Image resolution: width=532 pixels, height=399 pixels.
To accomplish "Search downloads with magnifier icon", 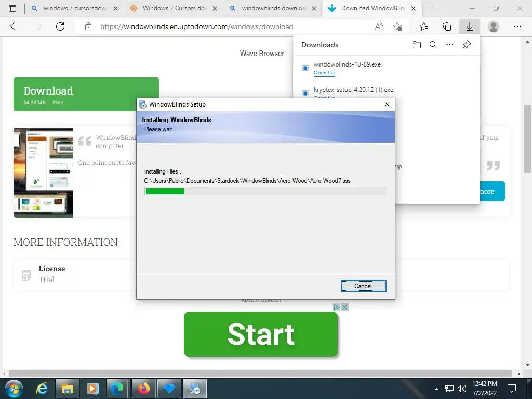I will tap(433, 45).
